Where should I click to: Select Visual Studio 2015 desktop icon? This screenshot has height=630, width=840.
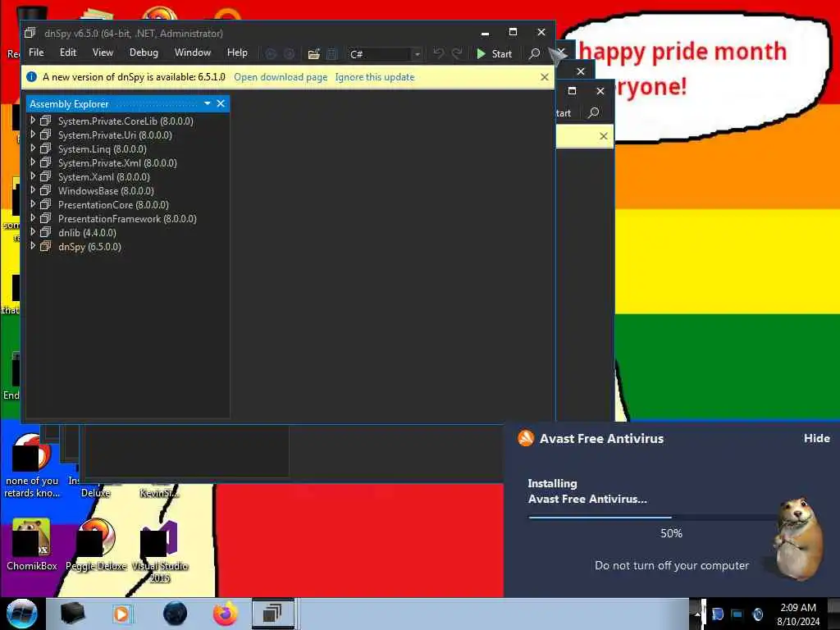160,552
